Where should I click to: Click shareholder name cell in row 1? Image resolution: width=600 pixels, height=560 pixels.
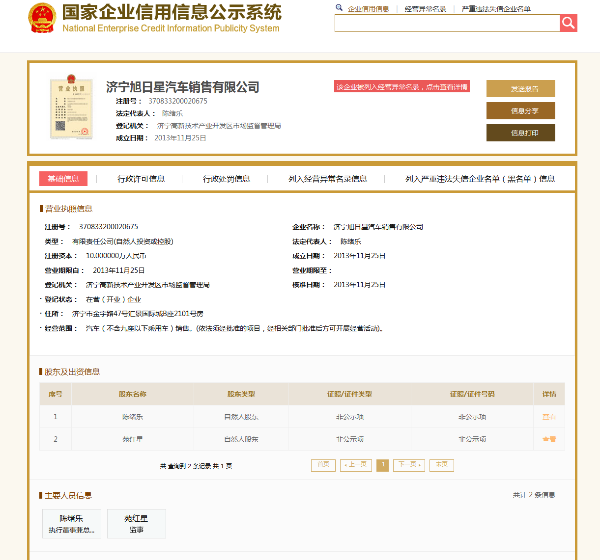click(132, 417)
